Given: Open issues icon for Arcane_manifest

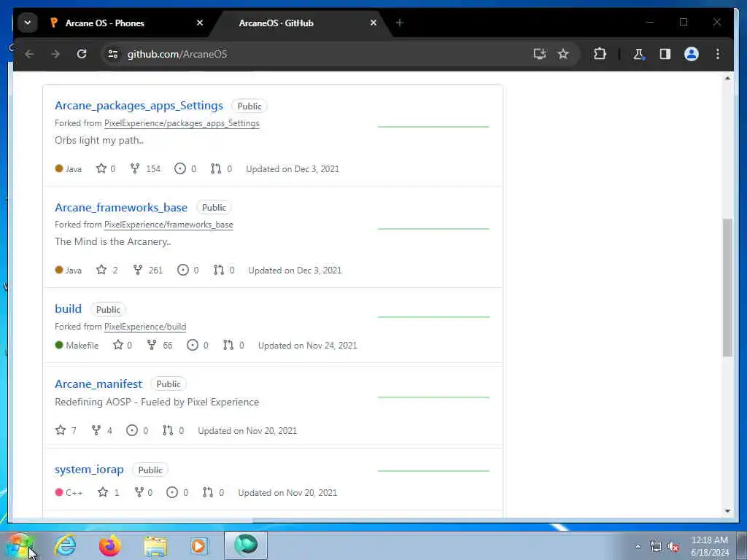Looking at the screenshot, I should tap(132, 430).
